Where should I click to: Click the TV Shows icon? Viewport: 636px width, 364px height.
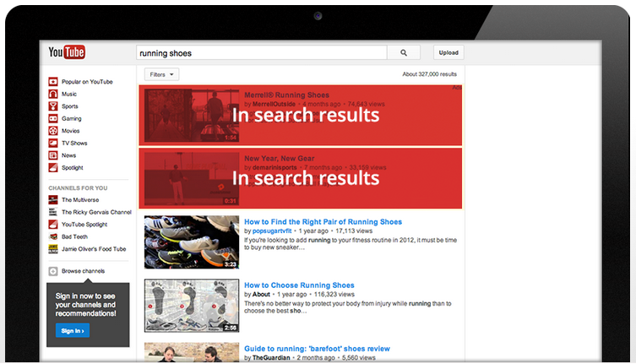coord(53,143)
